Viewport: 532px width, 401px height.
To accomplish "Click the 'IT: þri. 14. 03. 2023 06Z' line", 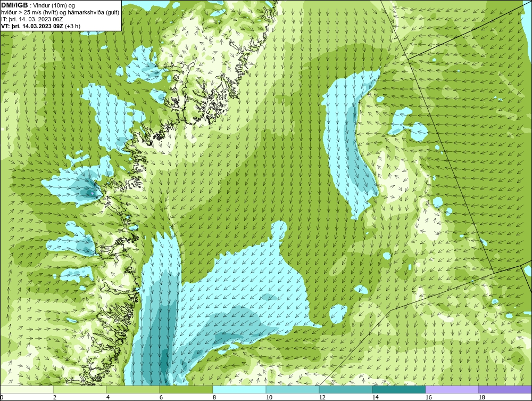I will point(32,19).
